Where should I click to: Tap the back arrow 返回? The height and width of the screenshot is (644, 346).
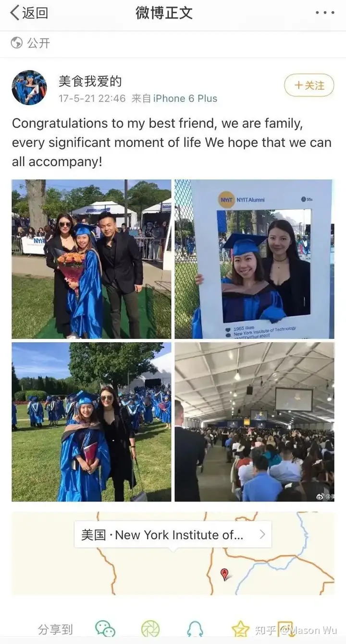tap(29, 13)
